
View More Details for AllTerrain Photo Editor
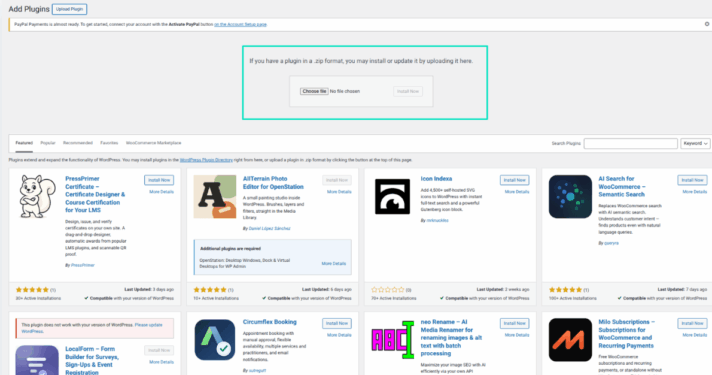click(x=339, y=192)
